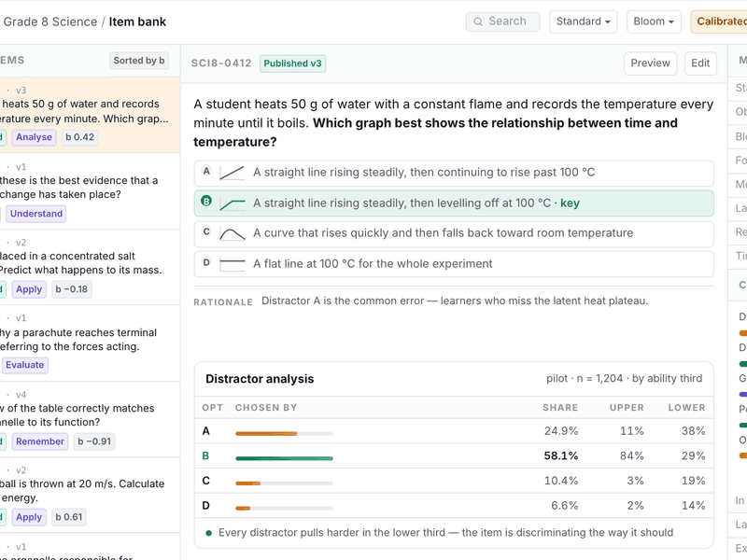Image resolution: width=747 pixels, height=560 pixels.
Task: Select answer option D radio circle
Action: click(206, 262)
